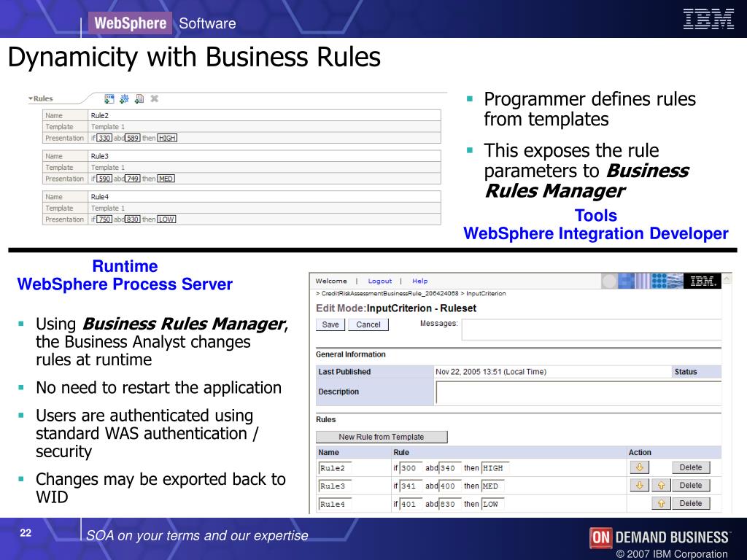Click the Cancel button
The image size is (747, 560).
[368, 324]
